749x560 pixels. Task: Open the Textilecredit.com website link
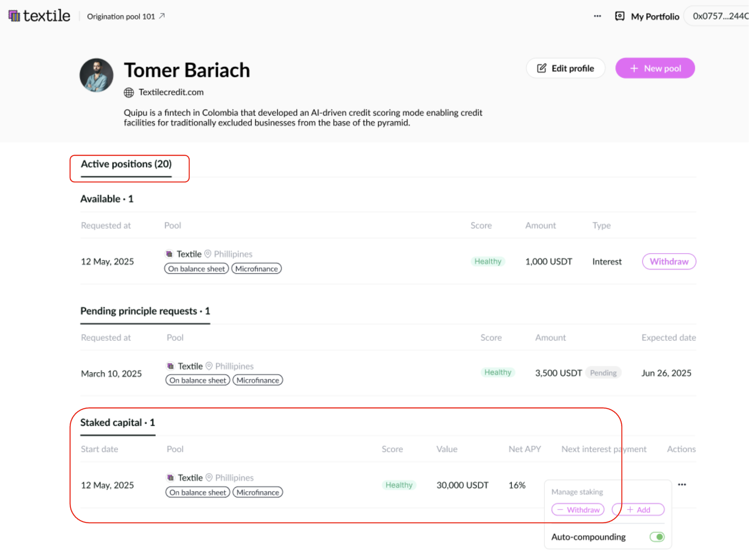pos(171,92)
